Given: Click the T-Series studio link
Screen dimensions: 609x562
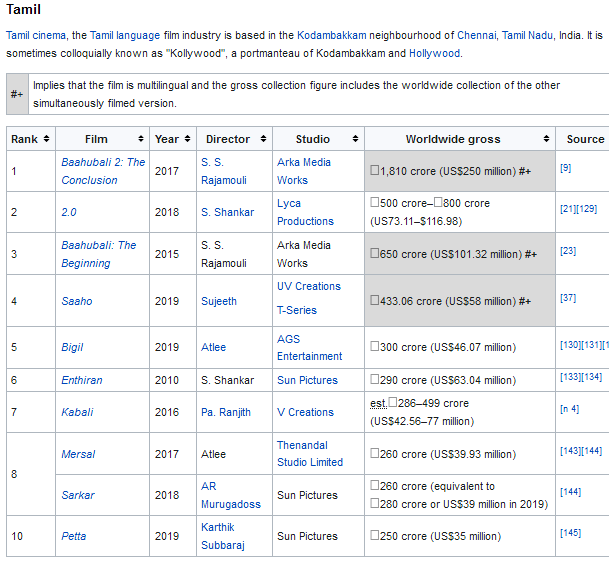Looking at the screenshot, I should 299,310.
